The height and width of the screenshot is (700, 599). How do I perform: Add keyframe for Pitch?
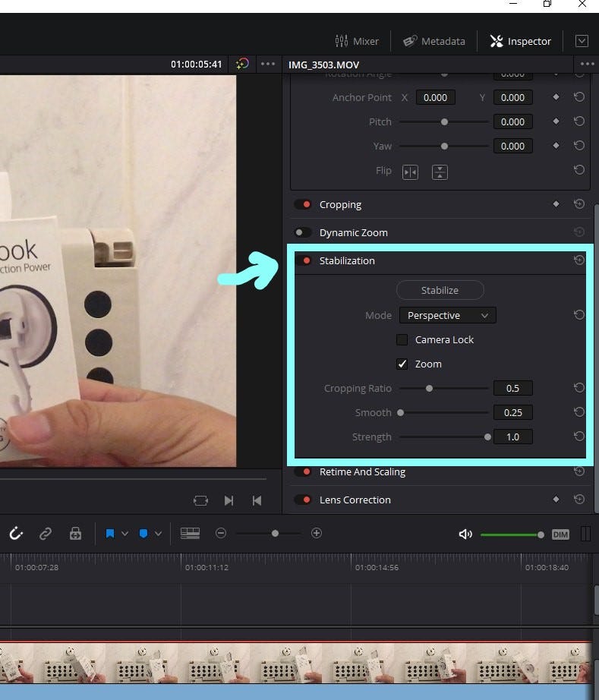tap(556, 121)
